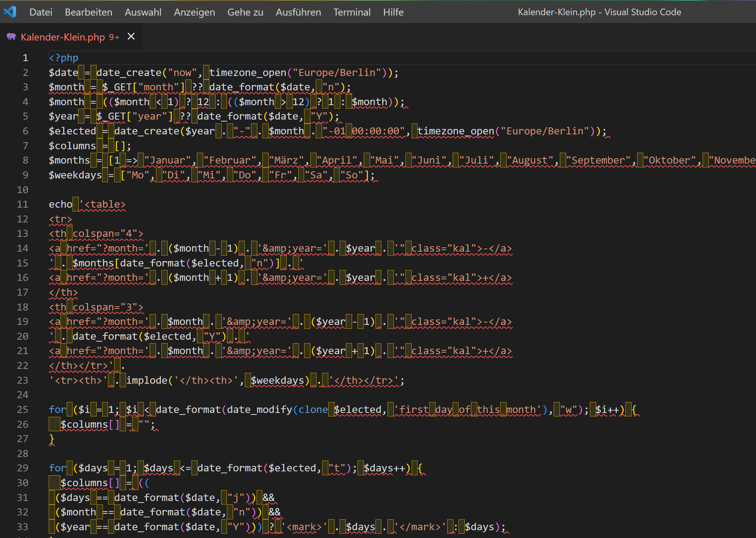The width and height of the screenshot is (756, 538).
Task: Open the Anzeigen menu
Action: (194, 12)
